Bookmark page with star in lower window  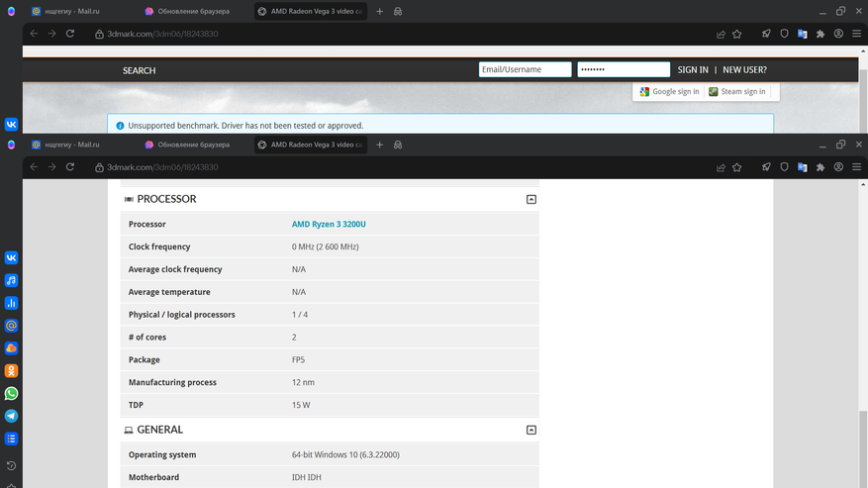(x=736, y=167)
